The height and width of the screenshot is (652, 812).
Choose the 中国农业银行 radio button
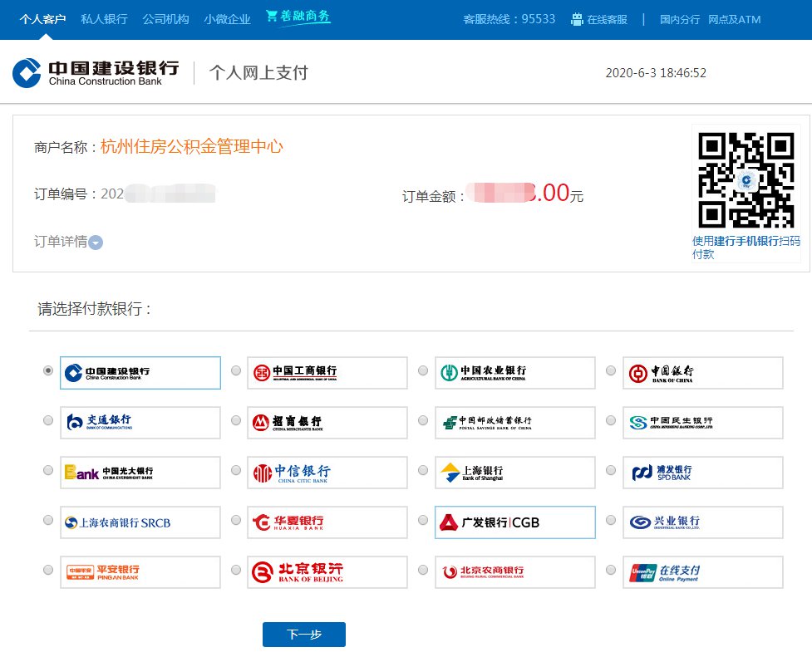click(x=423, y=370)
